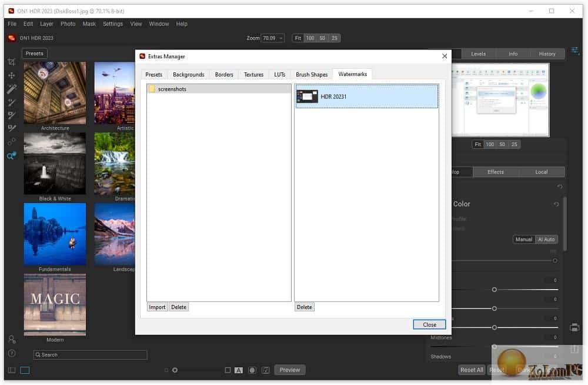Click the print icon on right edge
The image size is (588, 385).
(574, 327)
